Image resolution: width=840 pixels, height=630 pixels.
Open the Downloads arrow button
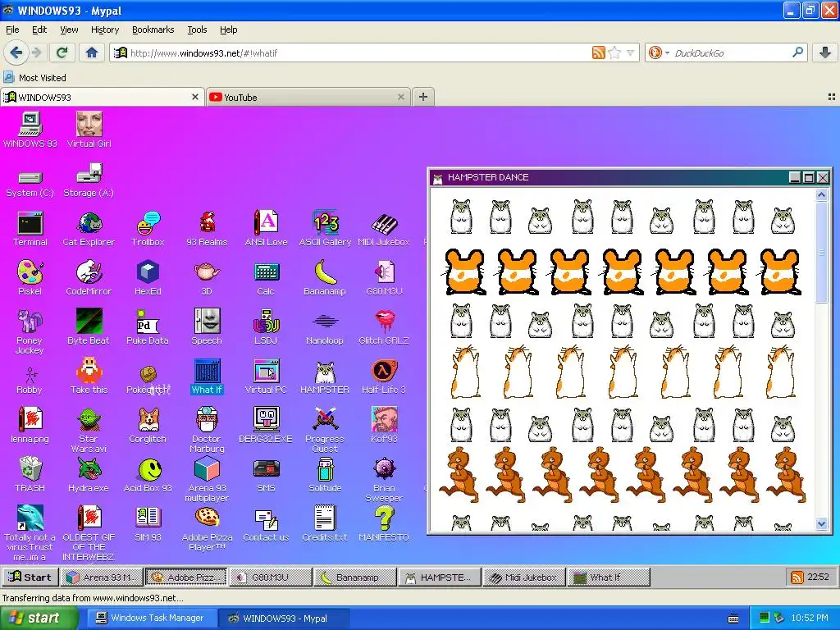tap(825, 52)
